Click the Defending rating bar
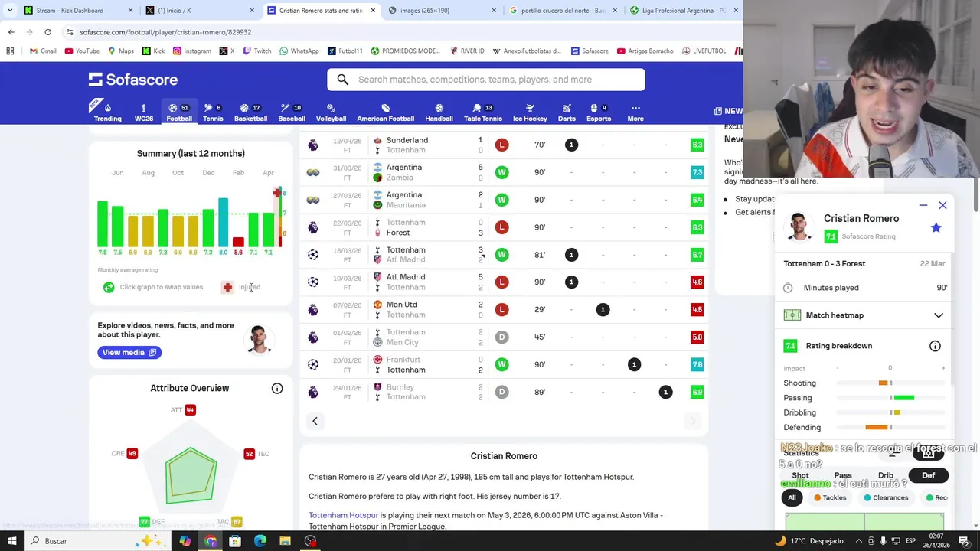Screen dimensions: 980x551 (891, 427)
